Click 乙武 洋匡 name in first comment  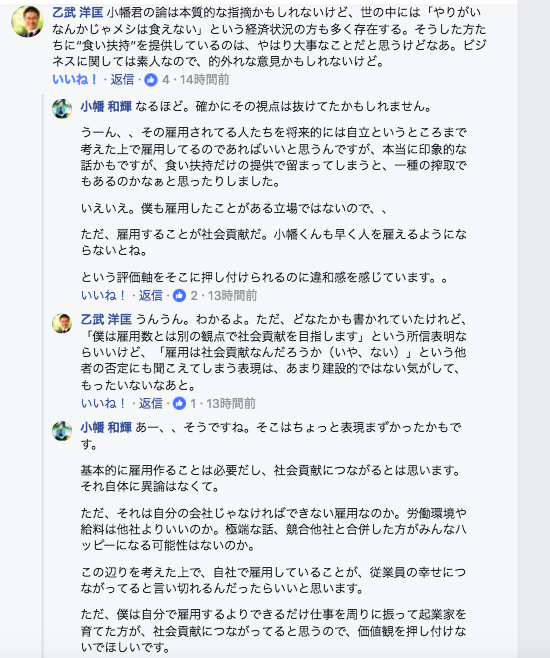[x=78, y=13]
